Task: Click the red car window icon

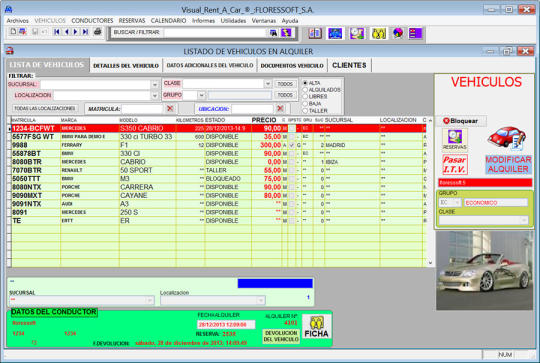Action: pos(9,51)
